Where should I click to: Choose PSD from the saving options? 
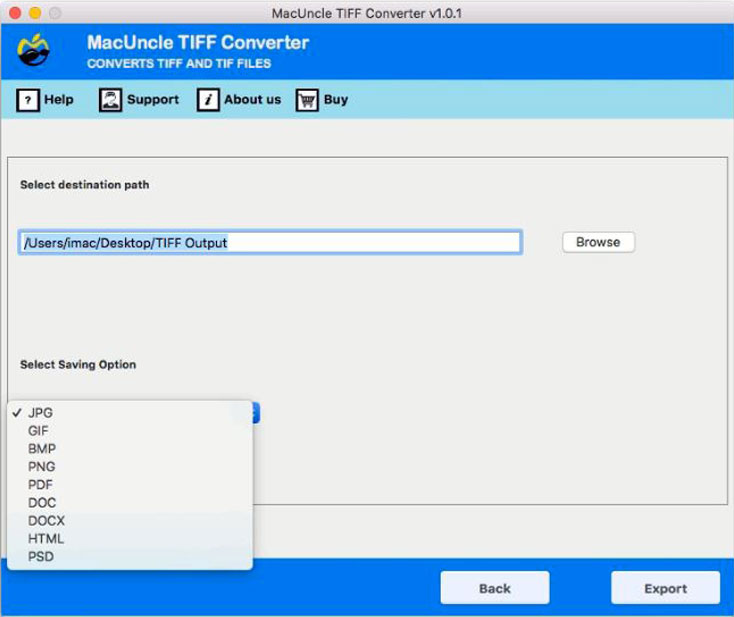pos(130,557)
